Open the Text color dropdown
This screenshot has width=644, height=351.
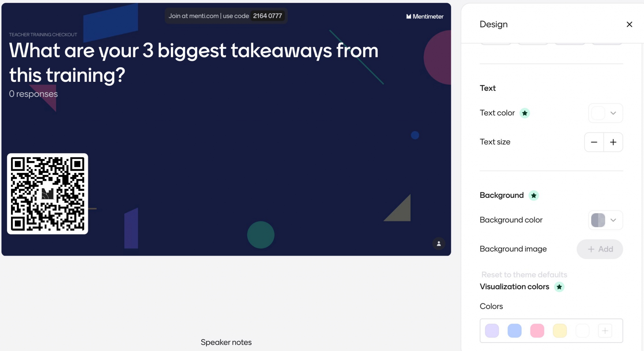(613, 113)
